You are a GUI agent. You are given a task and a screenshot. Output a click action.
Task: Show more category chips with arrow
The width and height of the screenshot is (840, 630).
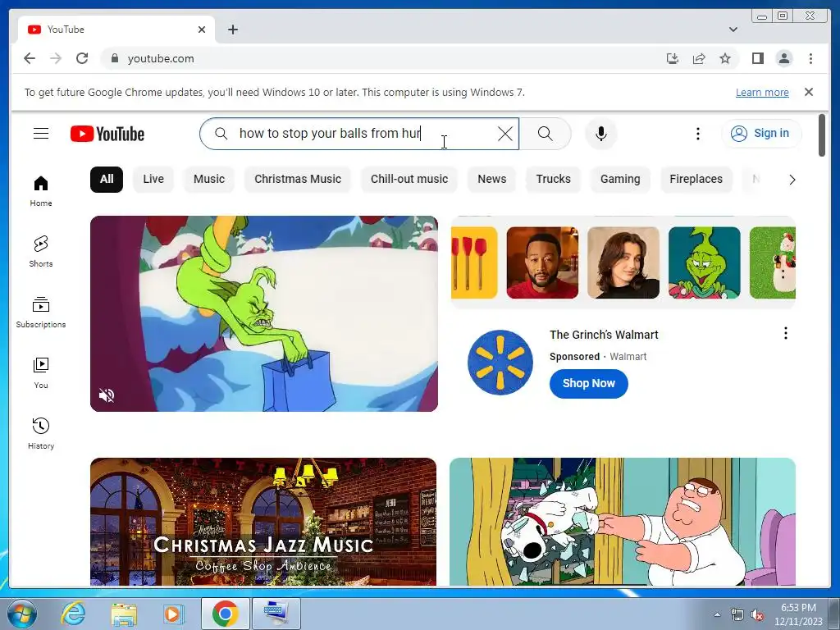click(x=792, y=180)
